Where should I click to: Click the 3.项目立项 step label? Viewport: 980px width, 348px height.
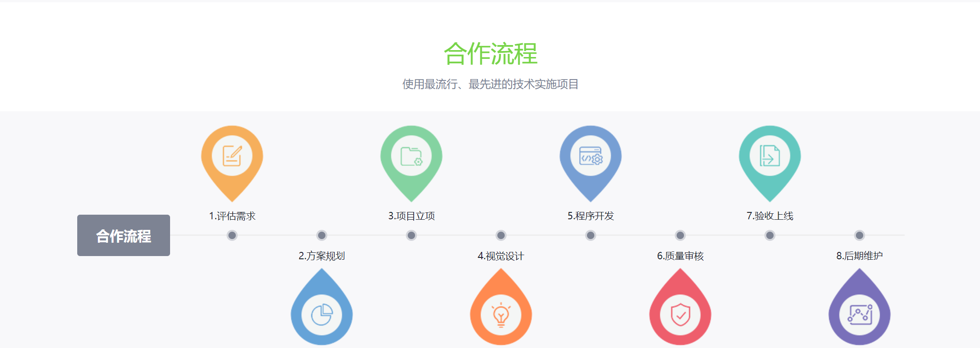pyautogui.click(x=411, y=216)
